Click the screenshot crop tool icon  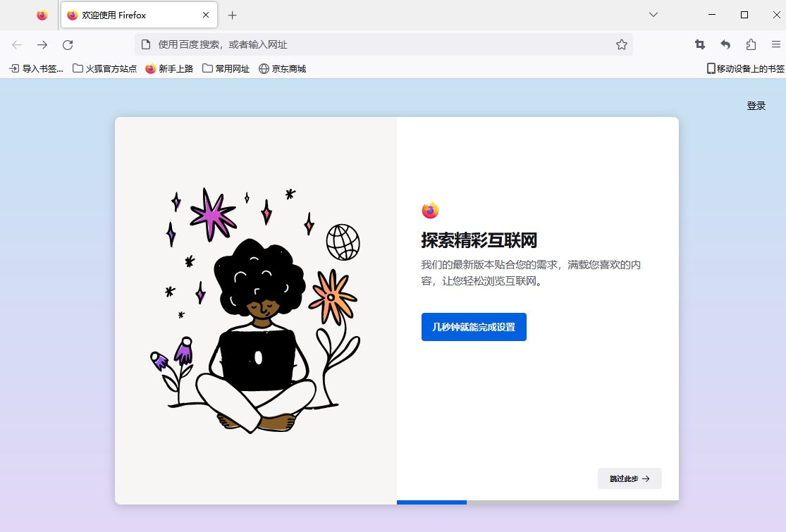(x=700, y=44)
